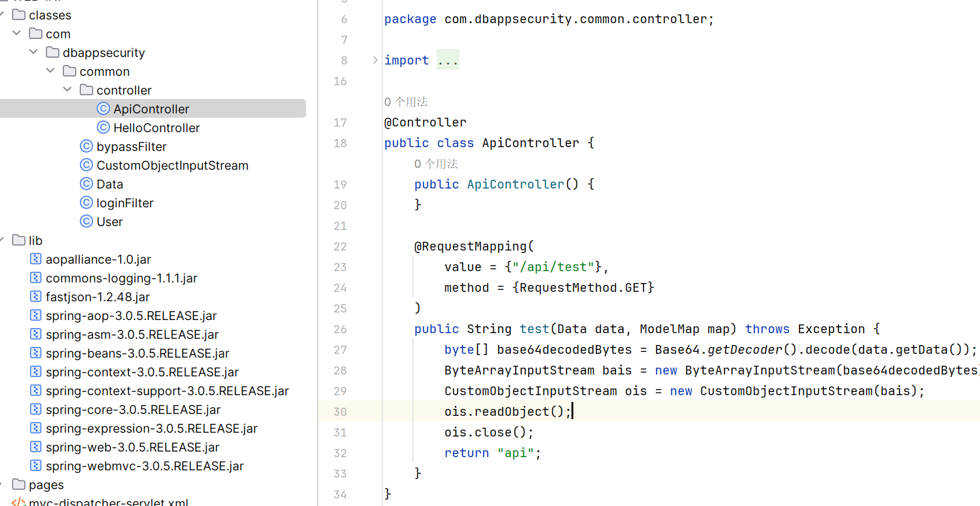Click the usages hint above the constructor
This screenshot has height=506, width=980.
coord(436,163)
